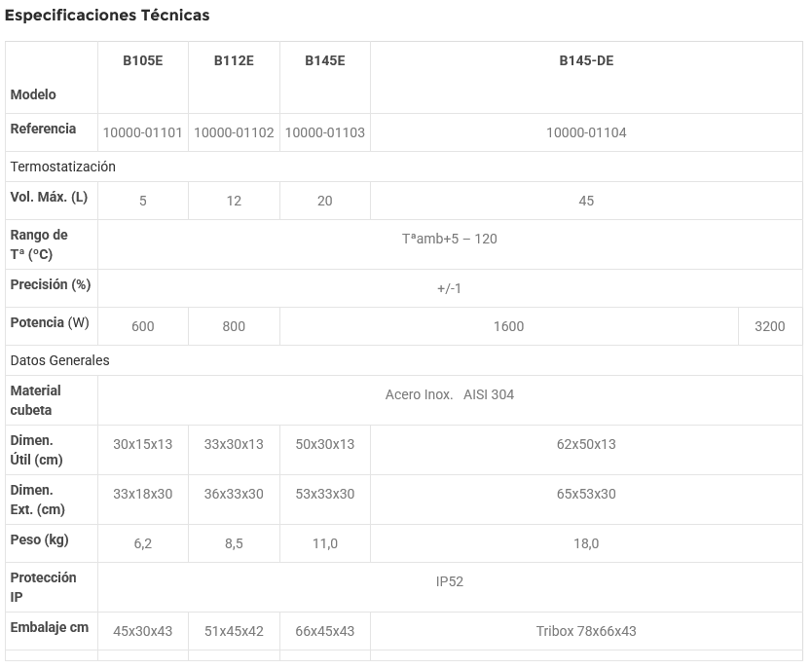Select the IP52 protection rating

[449, 581]
